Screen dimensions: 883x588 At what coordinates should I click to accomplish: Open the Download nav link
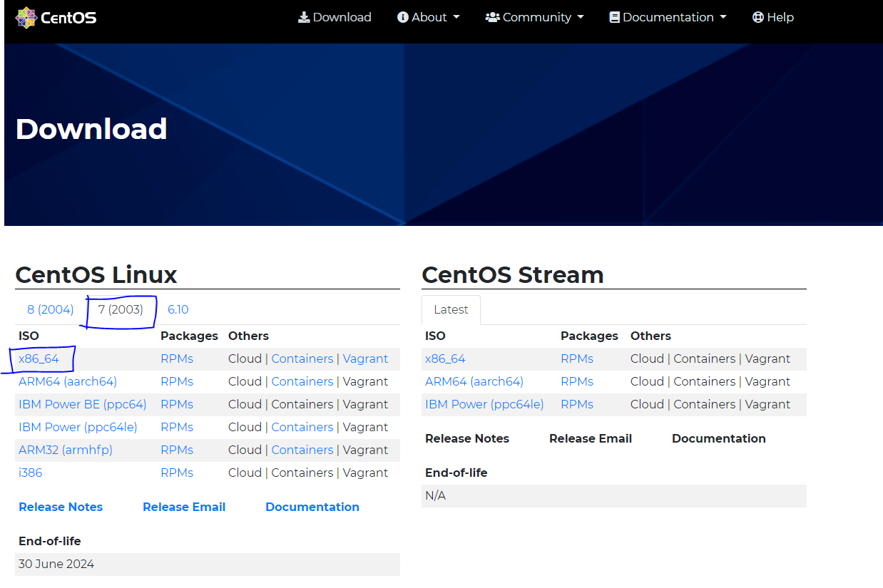point(335,17)
